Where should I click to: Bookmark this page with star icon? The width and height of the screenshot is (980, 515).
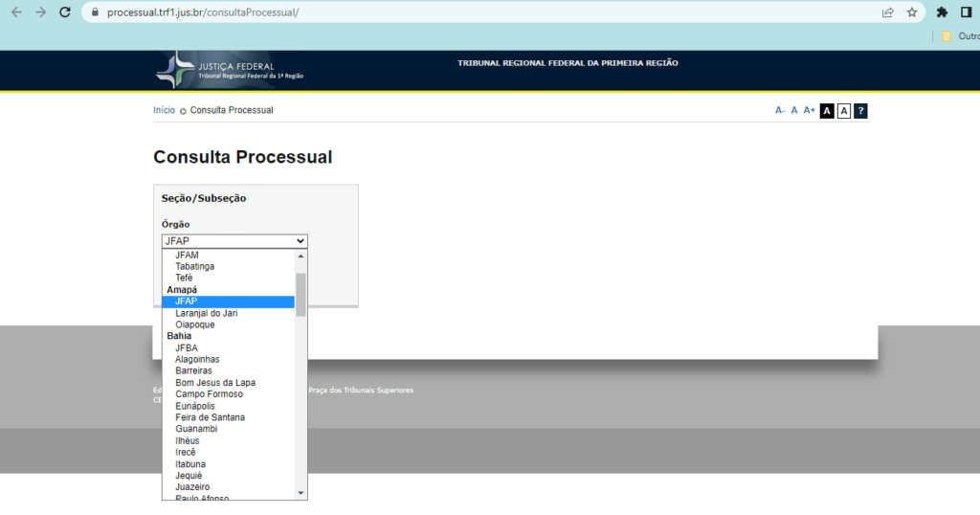pyautogui.click(x=912, y=12)
